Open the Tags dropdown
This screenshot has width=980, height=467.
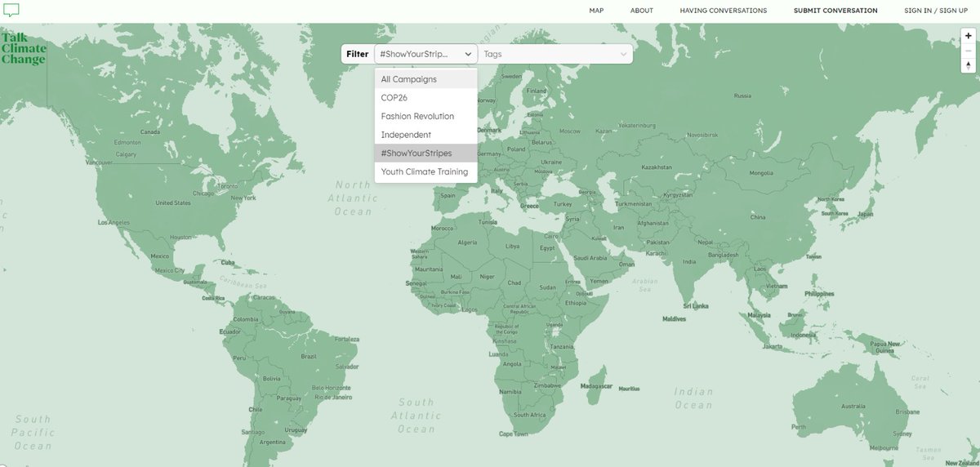point(555,54)
